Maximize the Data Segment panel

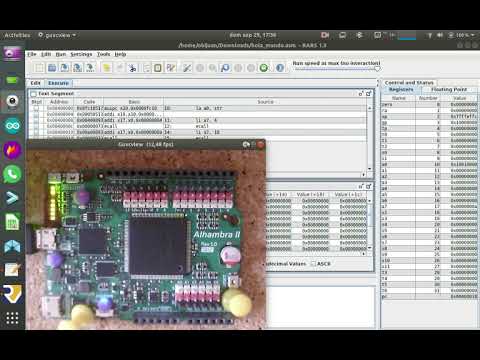369,186
